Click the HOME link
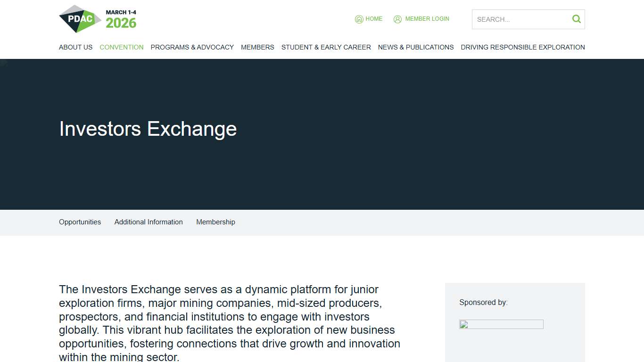 [x=374, y=19]
